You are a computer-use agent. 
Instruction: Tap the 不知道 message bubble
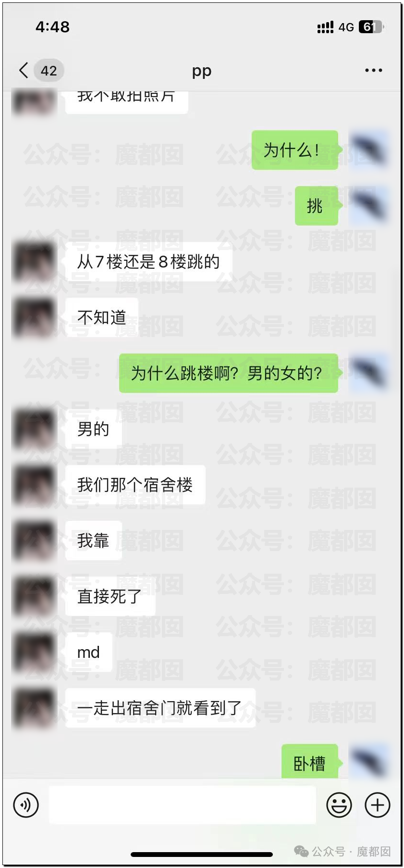pos(102,317)
